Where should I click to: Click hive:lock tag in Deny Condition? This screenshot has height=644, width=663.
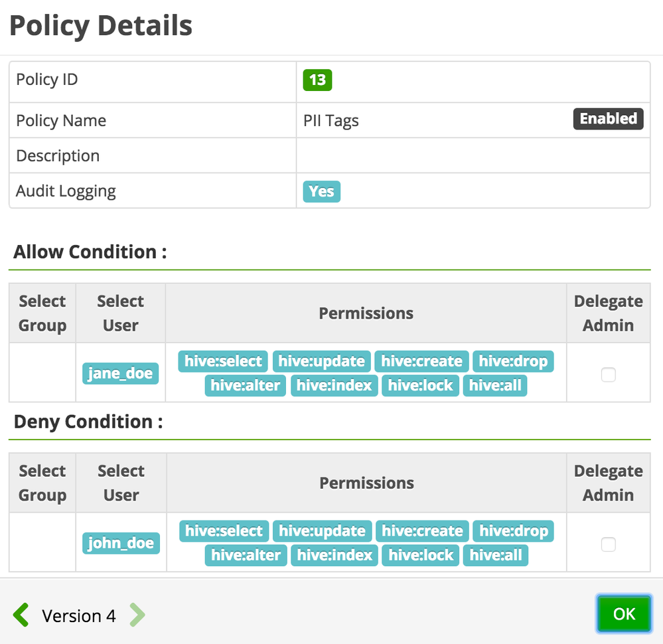[421, 555]
